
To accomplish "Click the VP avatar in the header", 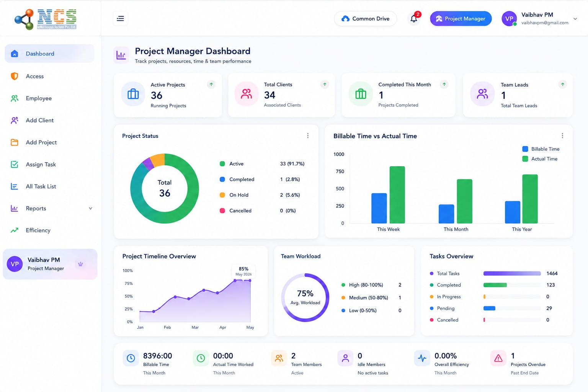I will 509,18.
